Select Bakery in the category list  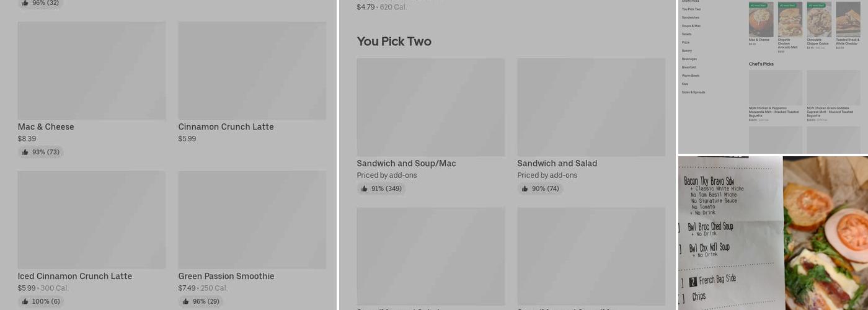tap(687, 51)
